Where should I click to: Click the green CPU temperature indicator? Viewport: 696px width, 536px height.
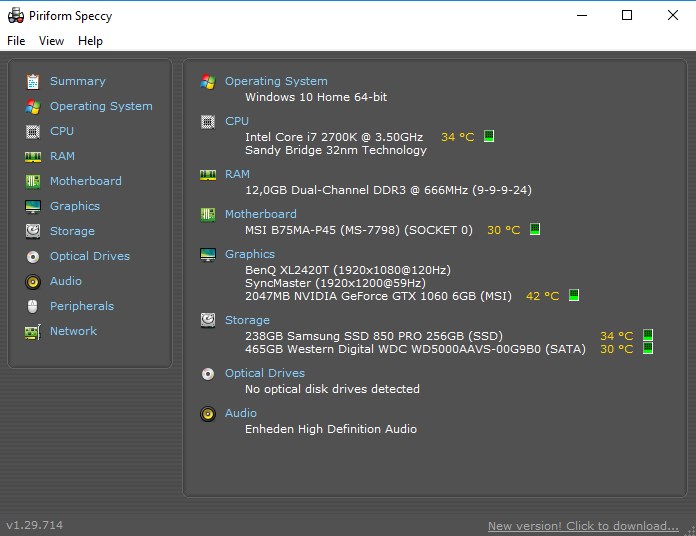pos(489,137)
